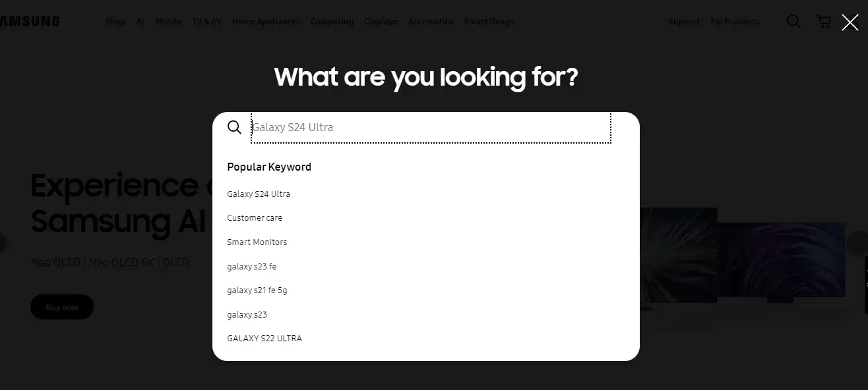The image size is (868, 390).
Task: Open the shopping cart icon
Action: click(822, 21)
